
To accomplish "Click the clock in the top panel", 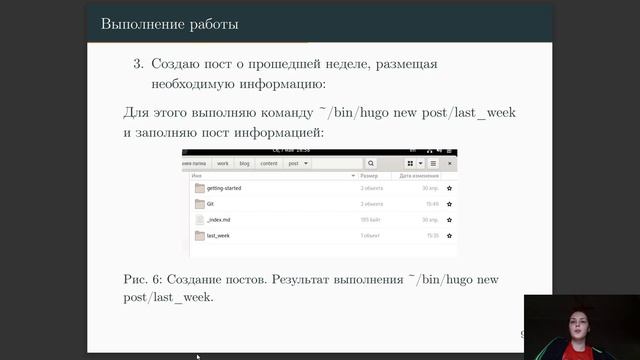I will [x=291, y=151].
